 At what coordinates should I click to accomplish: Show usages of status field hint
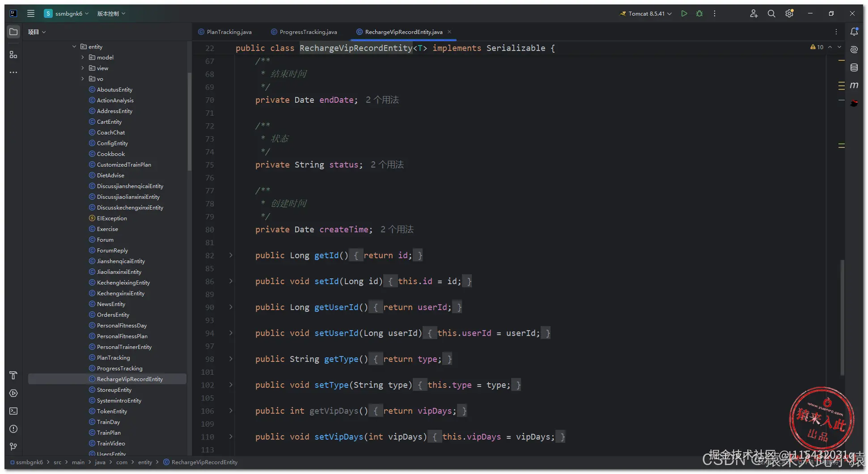(387, 165)
